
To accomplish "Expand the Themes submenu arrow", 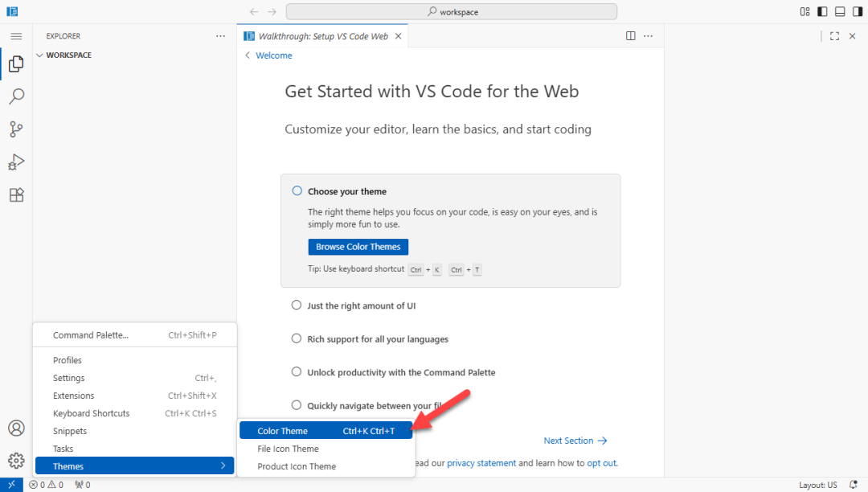I will click(223, 466).
